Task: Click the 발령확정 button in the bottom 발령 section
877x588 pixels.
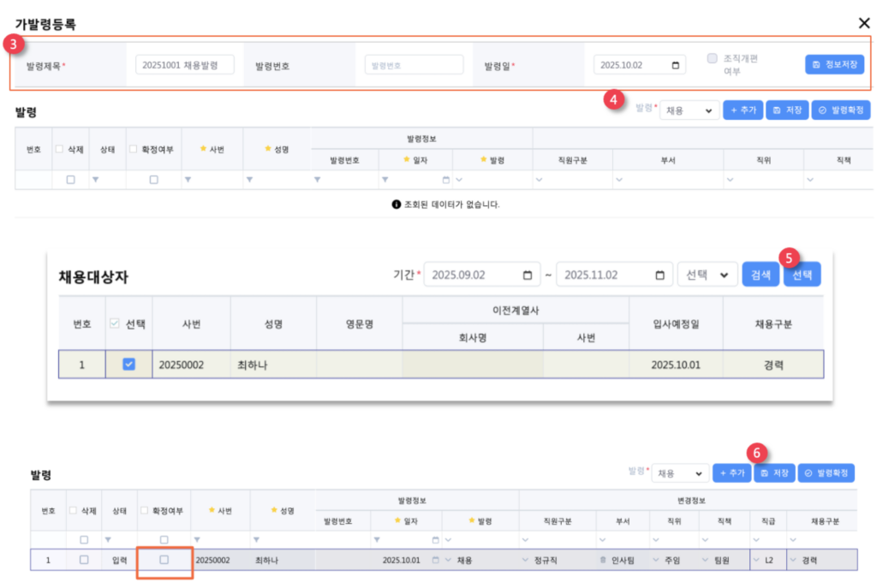Action: 826,473
